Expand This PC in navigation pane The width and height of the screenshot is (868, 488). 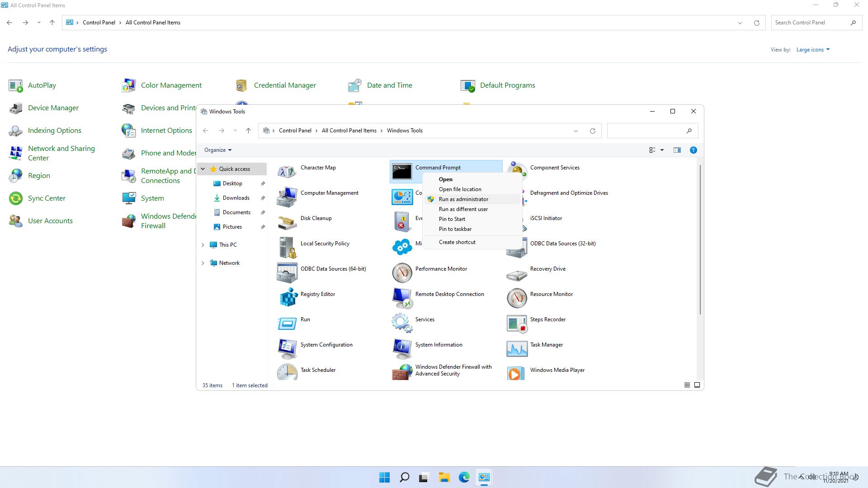click(203, 245)
